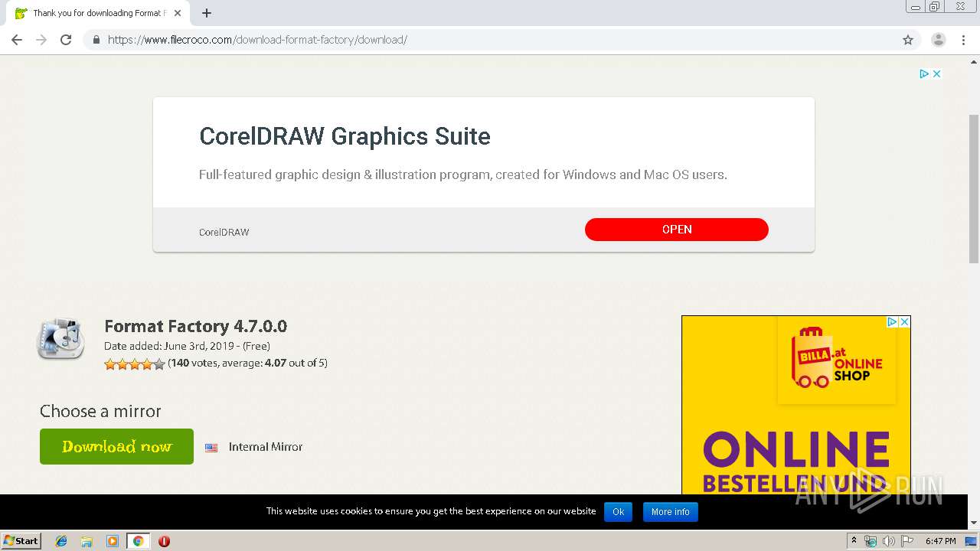Click the scrollbar down arrow
The width and height of the screenshot is (980, 551).
tap(974, 523)
